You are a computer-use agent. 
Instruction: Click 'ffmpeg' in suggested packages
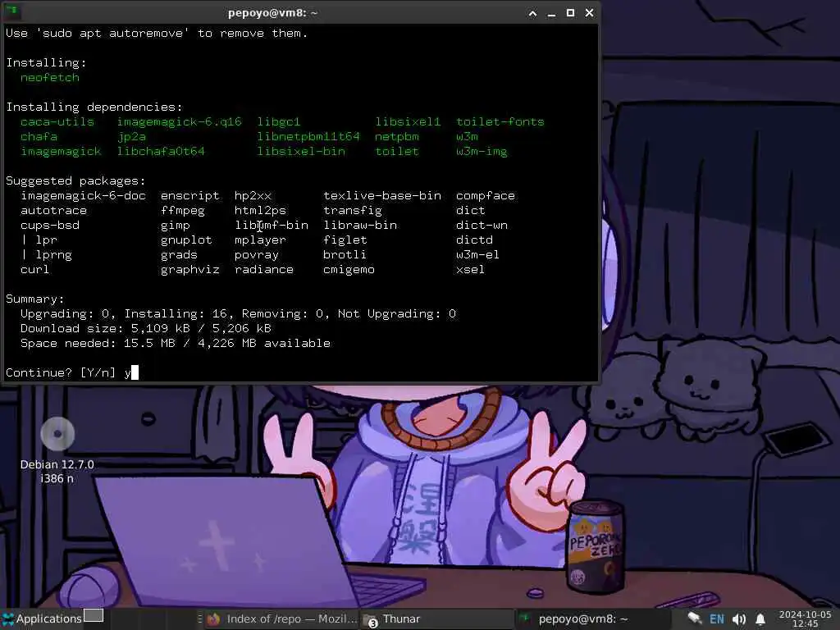click(183, 211)
